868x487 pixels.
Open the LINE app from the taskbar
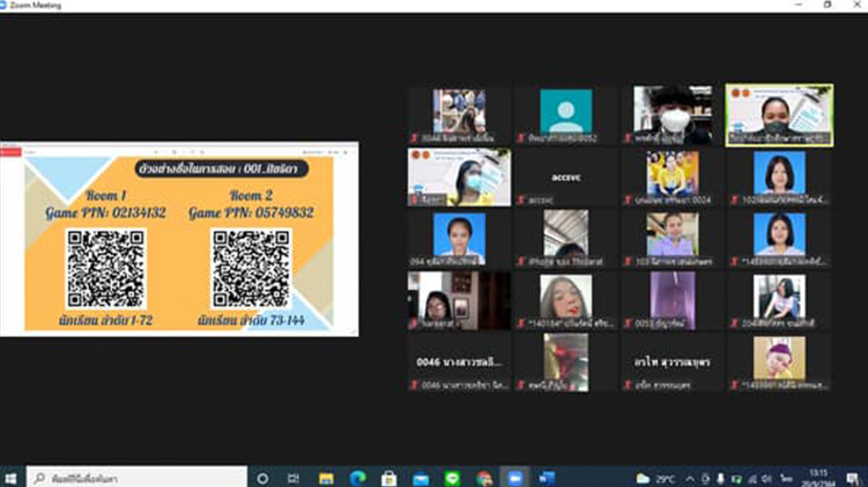(452, 478)
